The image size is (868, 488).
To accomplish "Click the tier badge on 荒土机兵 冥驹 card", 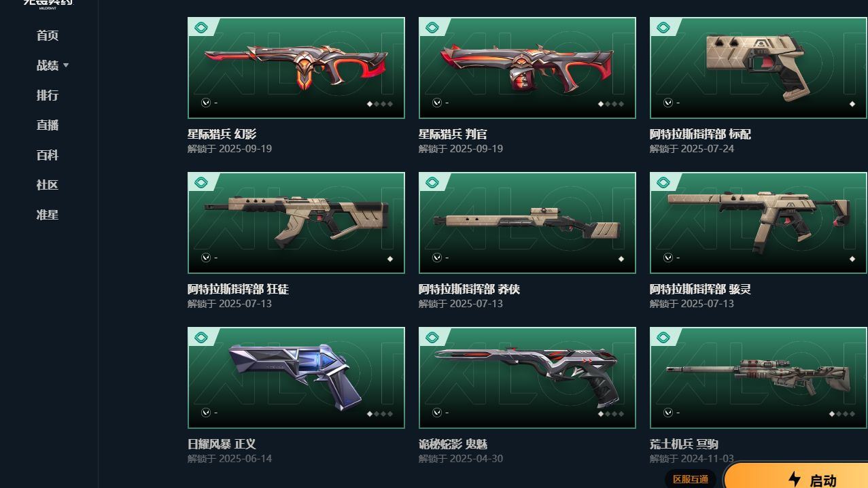I will [663, 338].
